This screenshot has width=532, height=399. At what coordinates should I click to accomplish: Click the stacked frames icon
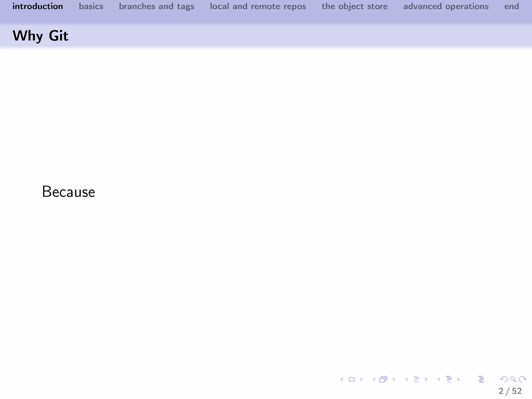click(x=383, y=380)
